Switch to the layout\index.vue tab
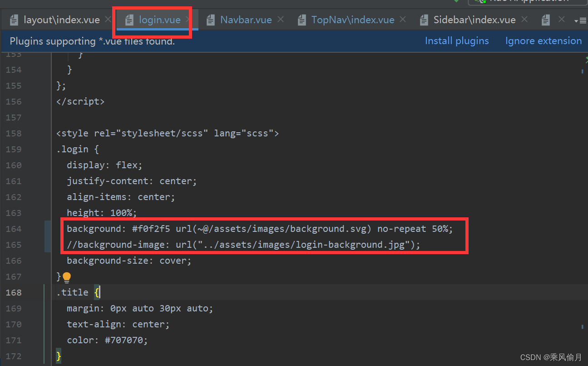The width and height of the screenshot is (588, 366). pos(61,20)
